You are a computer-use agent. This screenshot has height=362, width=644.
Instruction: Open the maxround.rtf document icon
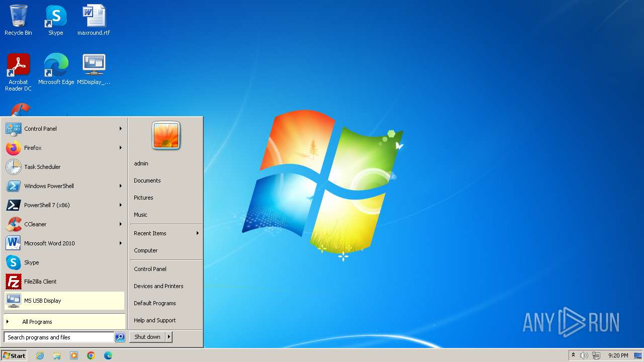tap(94, 20)
